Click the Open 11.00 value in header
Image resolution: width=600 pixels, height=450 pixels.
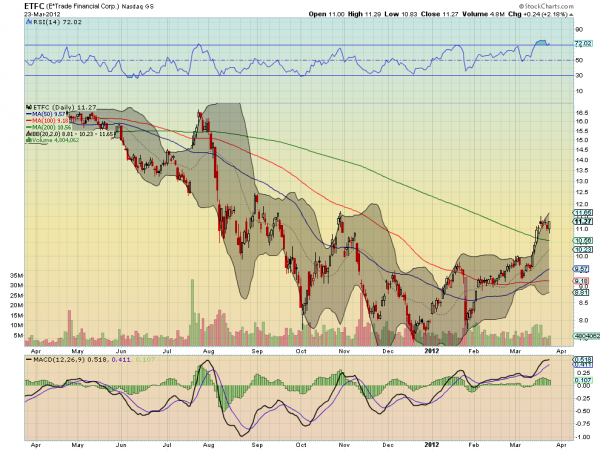coord(326,14)
